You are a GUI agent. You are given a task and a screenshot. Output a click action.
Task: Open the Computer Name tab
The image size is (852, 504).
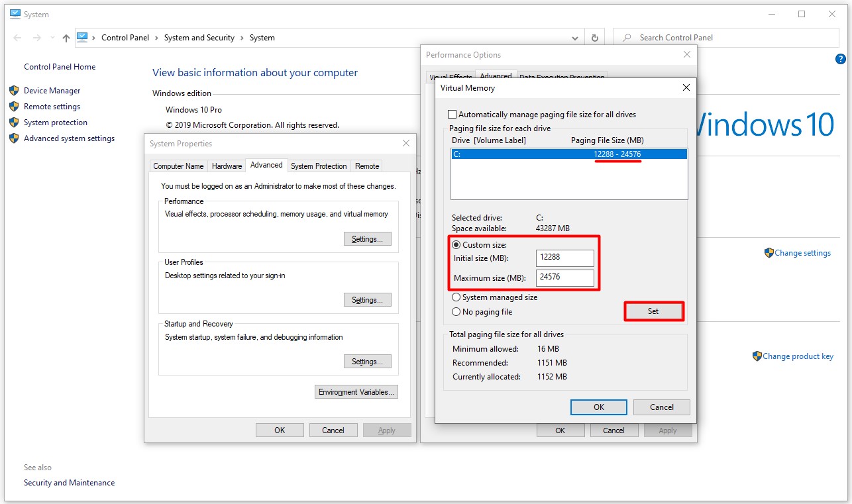(178, 166)
